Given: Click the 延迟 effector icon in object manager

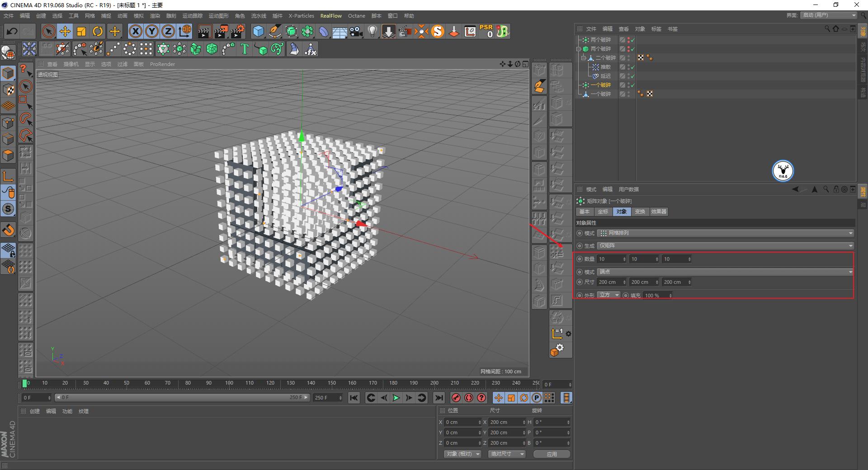Looking at the screenshot, I should click(x=596, y=76).
